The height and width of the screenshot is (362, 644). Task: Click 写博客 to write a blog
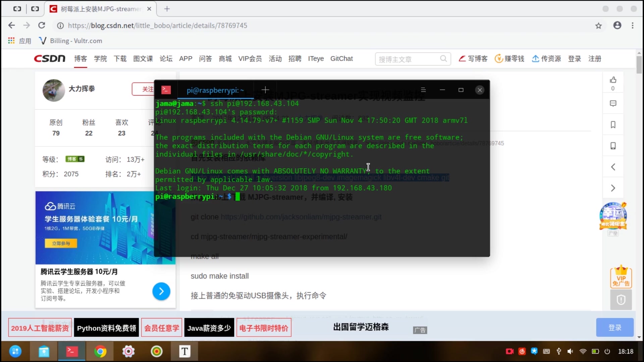[x=473, y=59]
